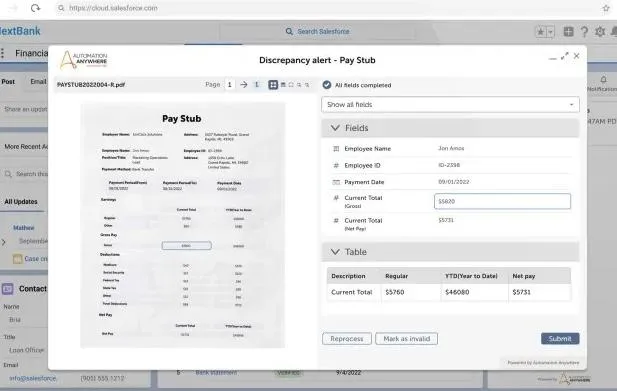Click the Employee Name value Jon Amos
The width and height of the screenshot is (617, 391).
tap(451, 148)
